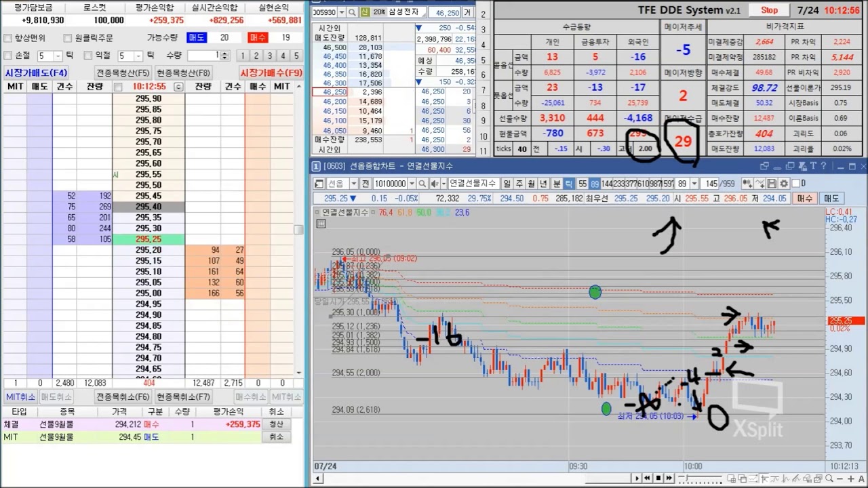
Task: Select the 년 yearly period tab
Action: pyautogui.click(x=543, y=183)
